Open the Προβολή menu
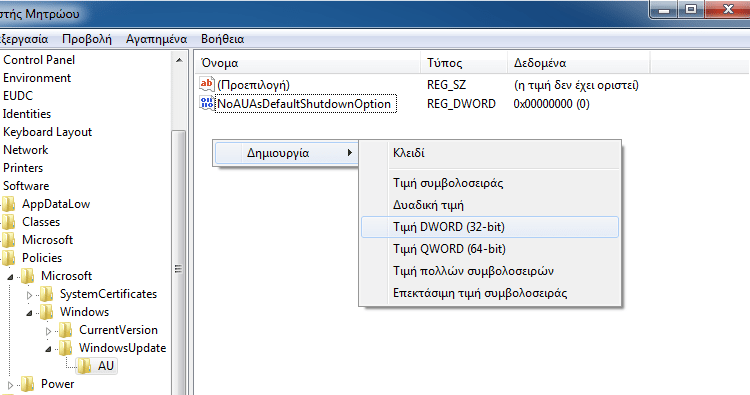750x395 pixels. pos(87,39)
